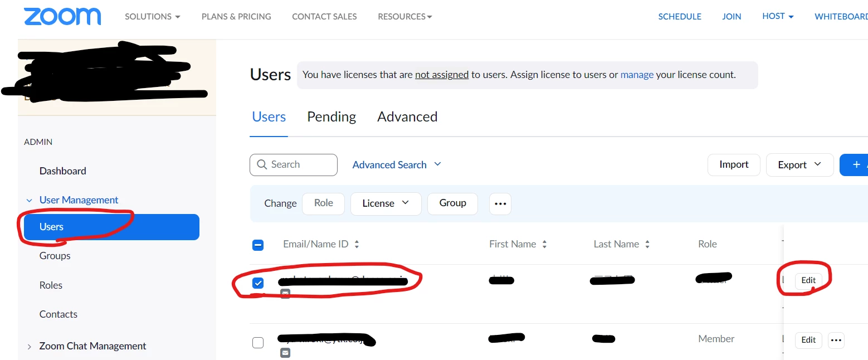The image size is (868, 360).
Task: Select Users in the sidebar
Action: pyautogui.click(x=111, y=227)
